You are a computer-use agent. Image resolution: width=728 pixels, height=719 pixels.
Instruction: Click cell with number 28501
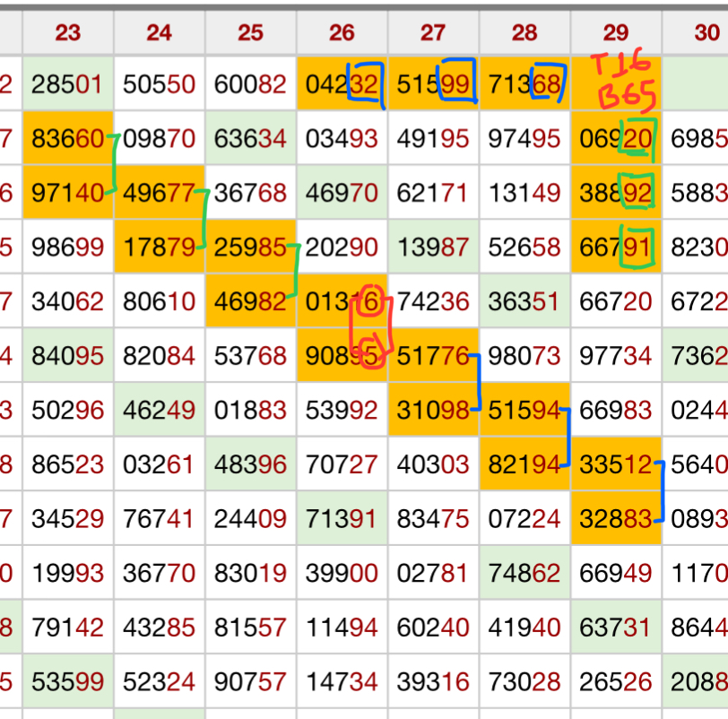click(68, 84)
